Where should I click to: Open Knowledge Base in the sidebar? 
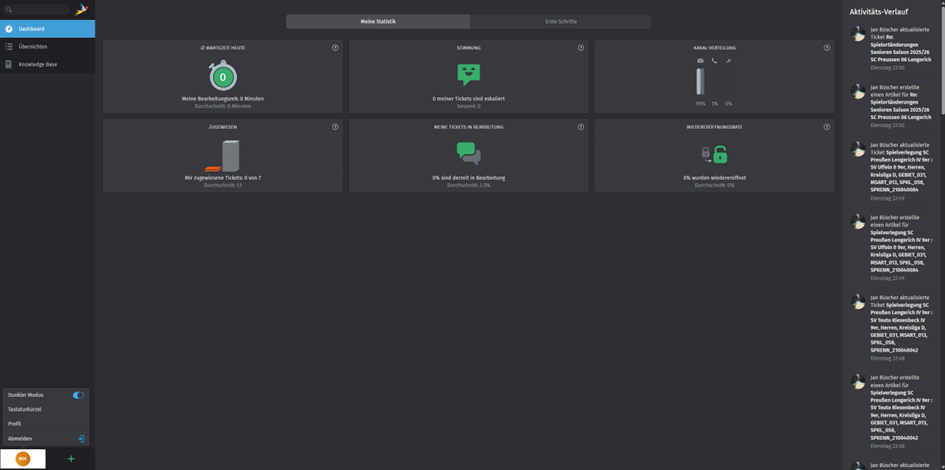38,64
